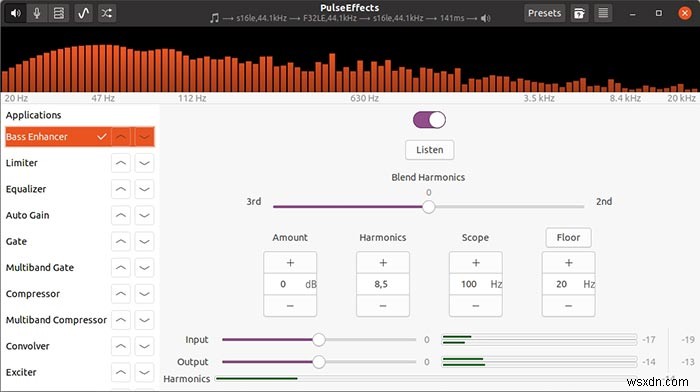
Task: Move Gate down in order
Action: pyautogui.click(x=144, y=242)
